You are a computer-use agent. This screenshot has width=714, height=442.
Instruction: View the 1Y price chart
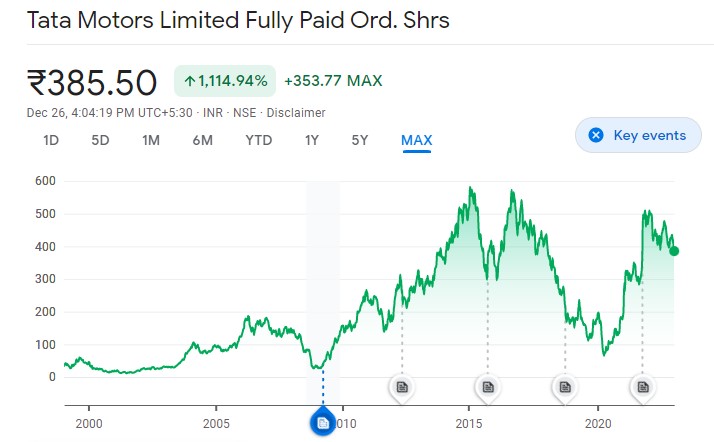312,140
